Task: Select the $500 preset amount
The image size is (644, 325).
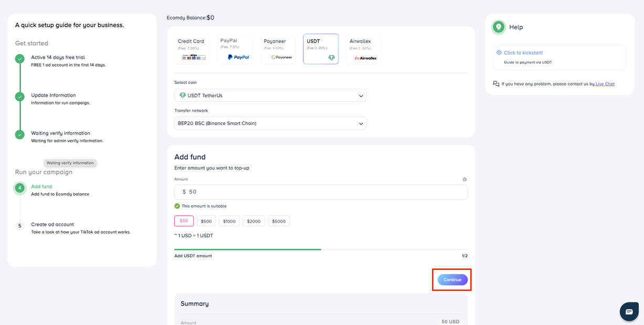Action: point(206,222)
